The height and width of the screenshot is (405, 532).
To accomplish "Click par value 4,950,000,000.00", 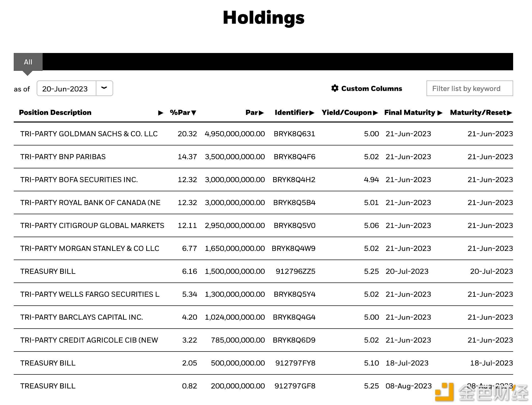I will (235, 134).
